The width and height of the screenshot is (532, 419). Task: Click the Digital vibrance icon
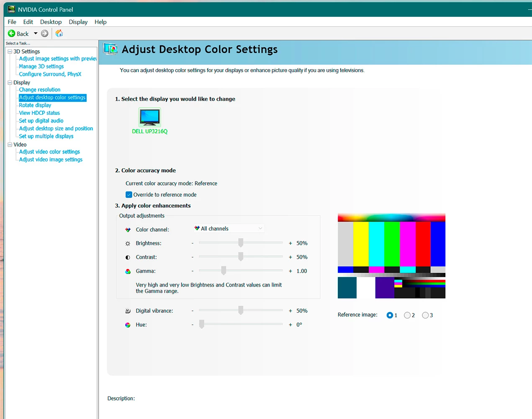tap(128, 311)
